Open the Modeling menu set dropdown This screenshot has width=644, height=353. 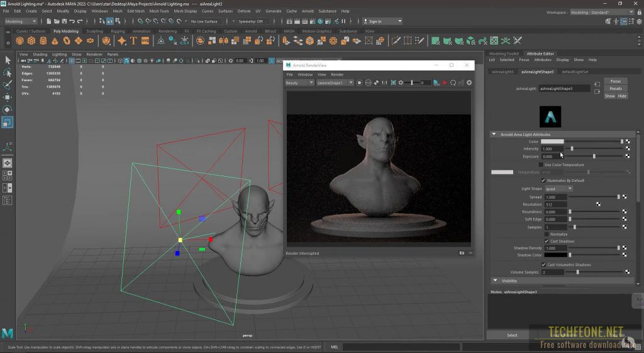(21, 21)
